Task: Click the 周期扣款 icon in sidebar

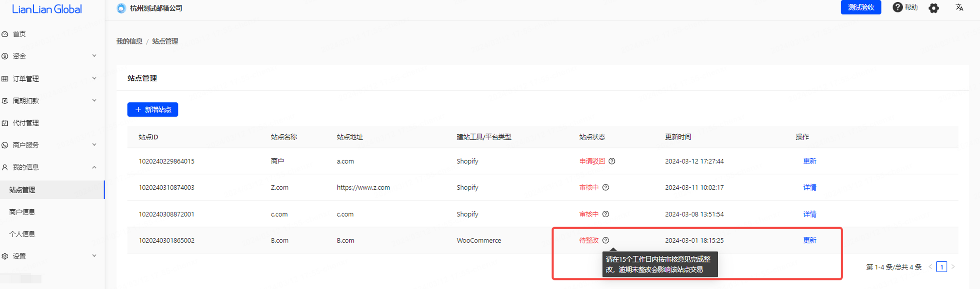Action: point(5,101)
